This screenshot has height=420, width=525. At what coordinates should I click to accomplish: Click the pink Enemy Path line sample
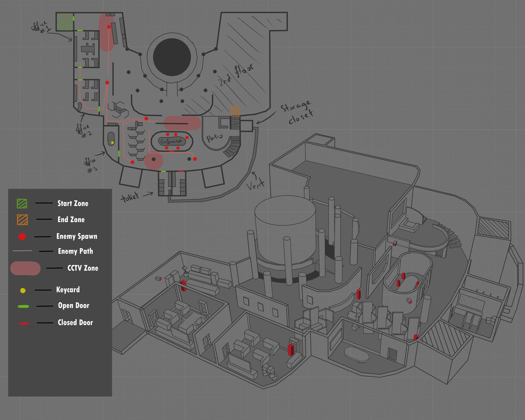pyautogui.click(x=21, y=251)
